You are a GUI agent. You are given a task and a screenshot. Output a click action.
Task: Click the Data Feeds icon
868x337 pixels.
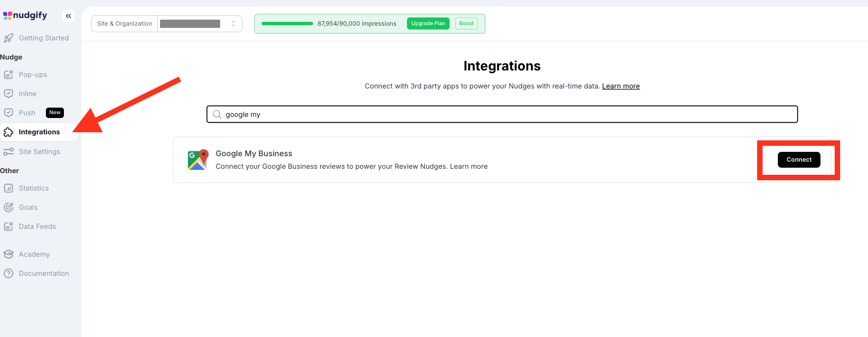[x=8, y=227]
